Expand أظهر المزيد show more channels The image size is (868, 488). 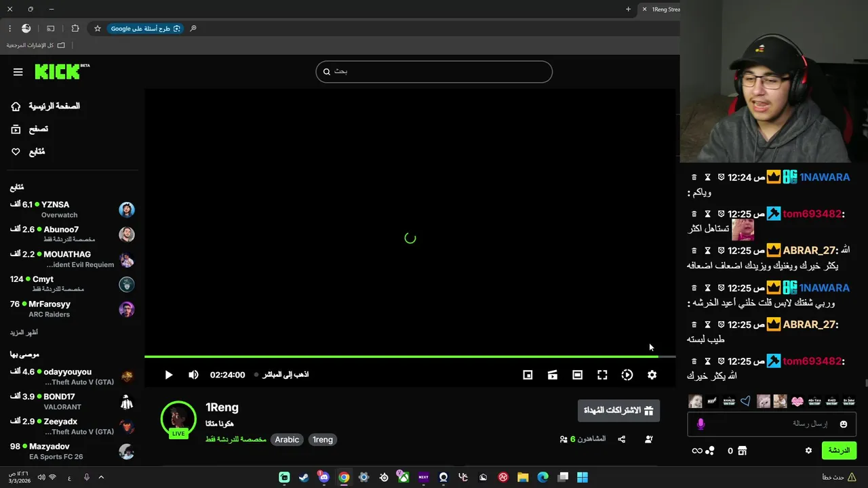point(24,333)
